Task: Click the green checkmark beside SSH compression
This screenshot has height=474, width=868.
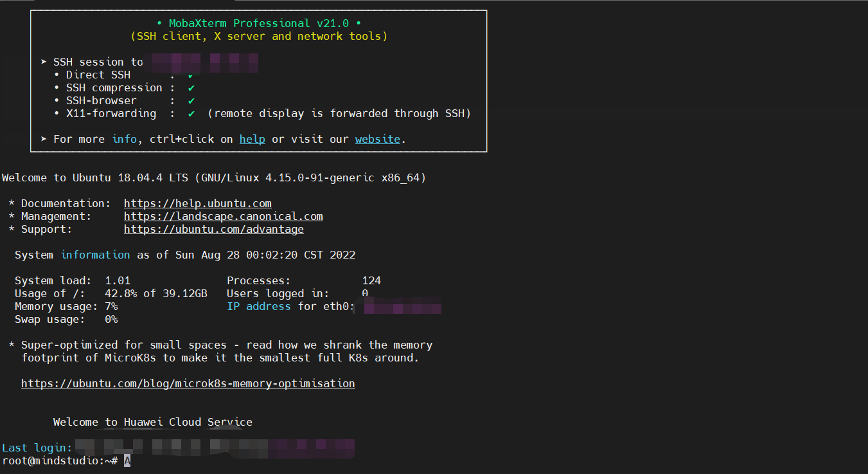Action: (x=191, y=87)
